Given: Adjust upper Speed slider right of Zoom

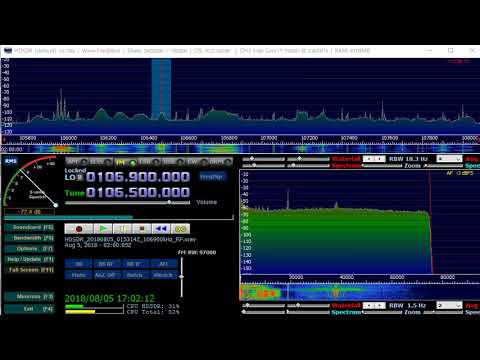Looking at the screenshot, I should point(443,166).
